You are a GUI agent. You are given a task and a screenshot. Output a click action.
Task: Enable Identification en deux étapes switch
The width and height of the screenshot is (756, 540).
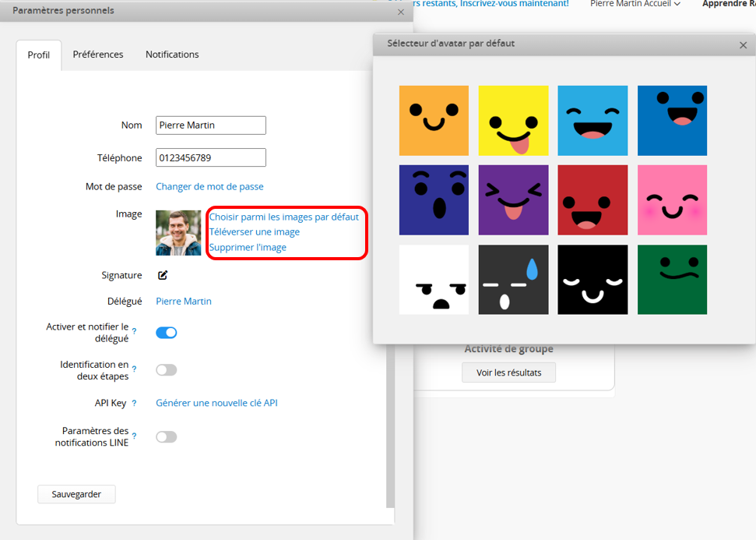tap(167, 369)
